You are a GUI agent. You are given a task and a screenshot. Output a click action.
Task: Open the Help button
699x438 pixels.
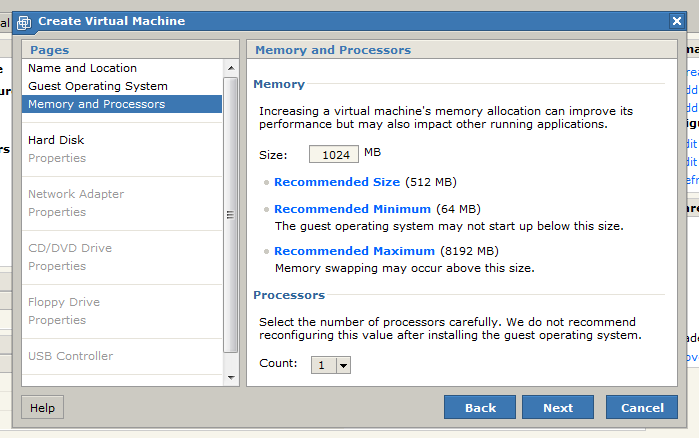[x=42, y=408]
